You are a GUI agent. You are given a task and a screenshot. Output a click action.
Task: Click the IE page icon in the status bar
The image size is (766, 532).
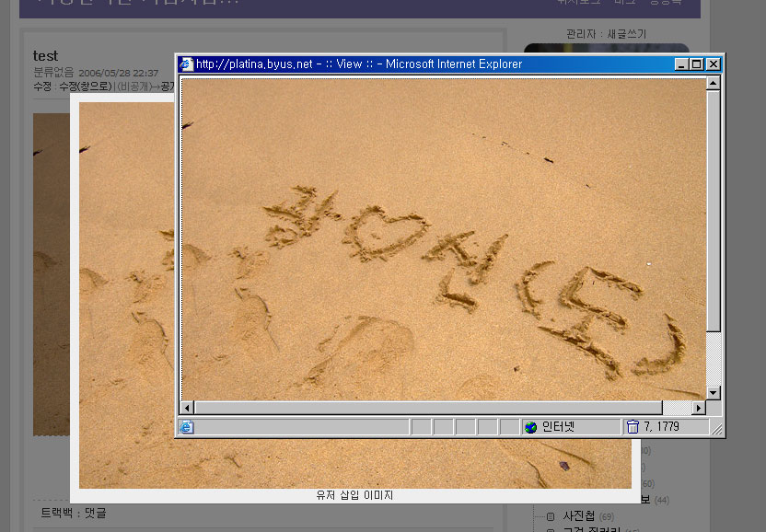tap(187, 427)
